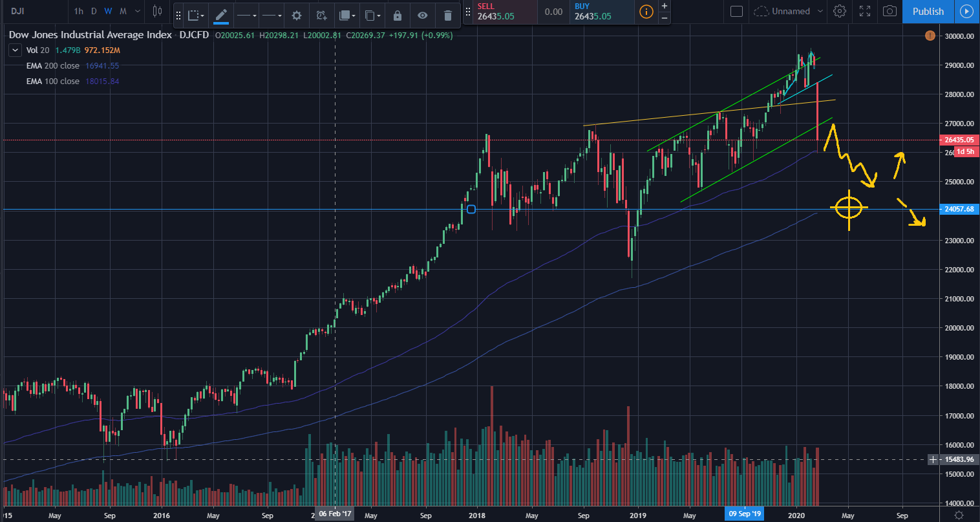The width and height of the screenshot is (980, 522).
Task: Select the candlestick chart style icon
Action: tap(157, 11)
